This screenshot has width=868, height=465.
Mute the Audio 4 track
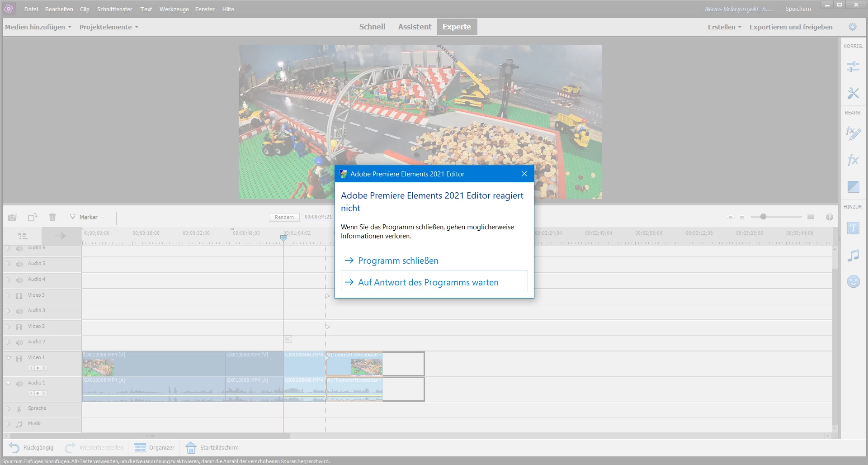(x=19, y=280)
